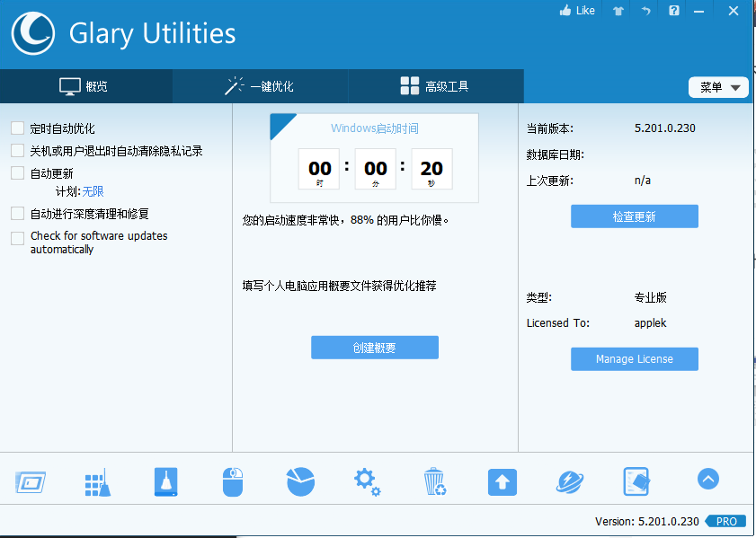Check 'Check for software updates automatically'

pyautogui.click(x=18, y=238)
